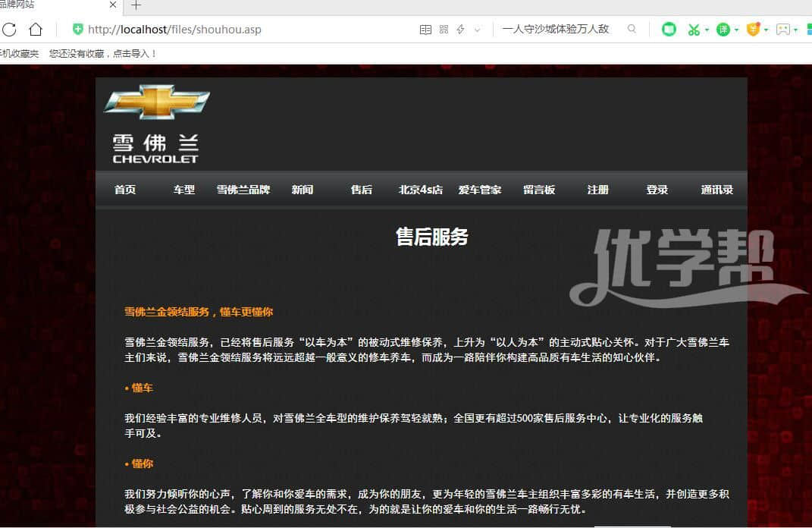Click the browser reload icon
Viewport: 812px width, 528px height.
click(x=9, y=30)
